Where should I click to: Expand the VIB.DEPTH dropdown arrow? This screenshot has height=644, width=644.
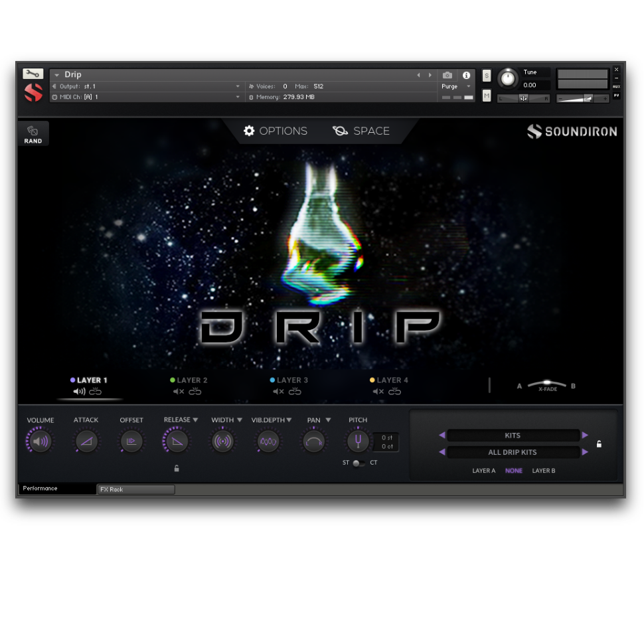point(289,420)
